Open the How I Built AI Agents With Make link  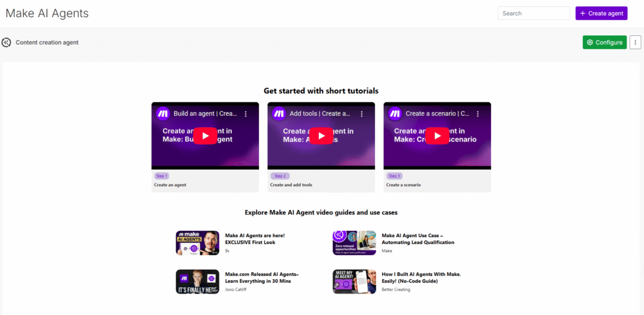click(x=419, y=277)
